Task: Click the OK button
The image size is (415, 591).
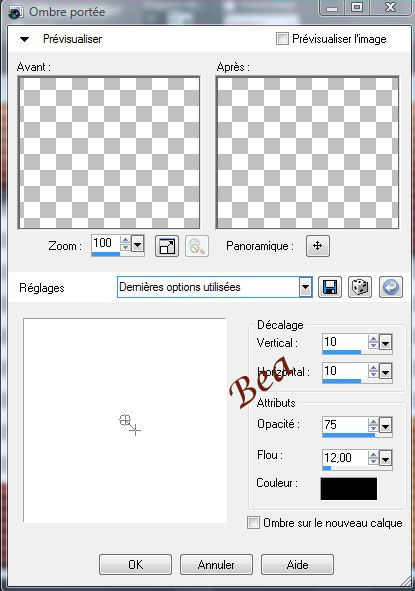Action: 135,564
